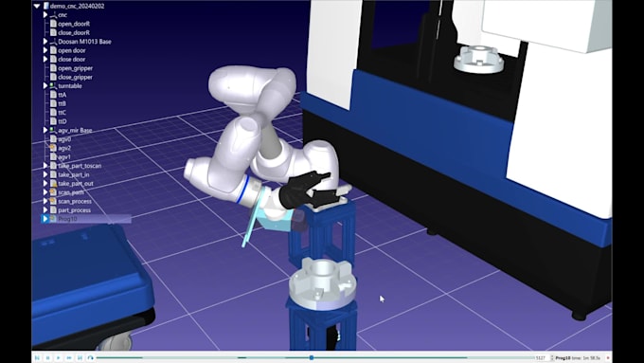Expand the turntable node
Image resolution: width=644 pixels, height=363 pixels.
[x=45, y=86]
